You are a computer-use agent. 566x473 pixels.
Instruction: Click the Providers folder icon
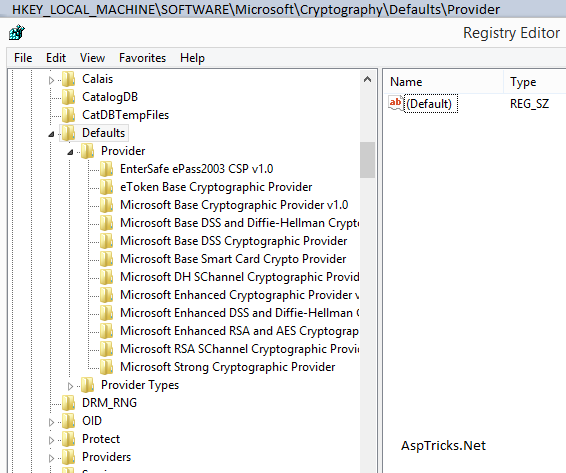coord(68,457)
